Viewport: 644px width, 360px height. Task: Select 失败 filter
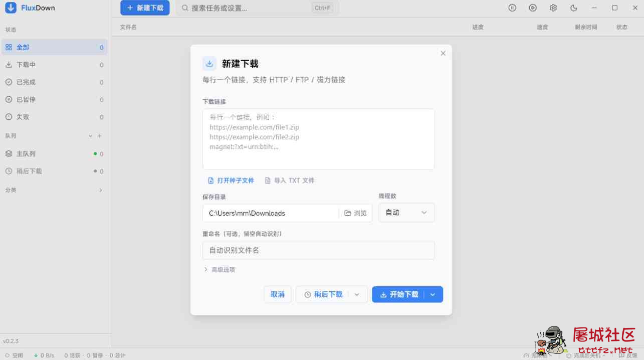click(x=54, y=117)
